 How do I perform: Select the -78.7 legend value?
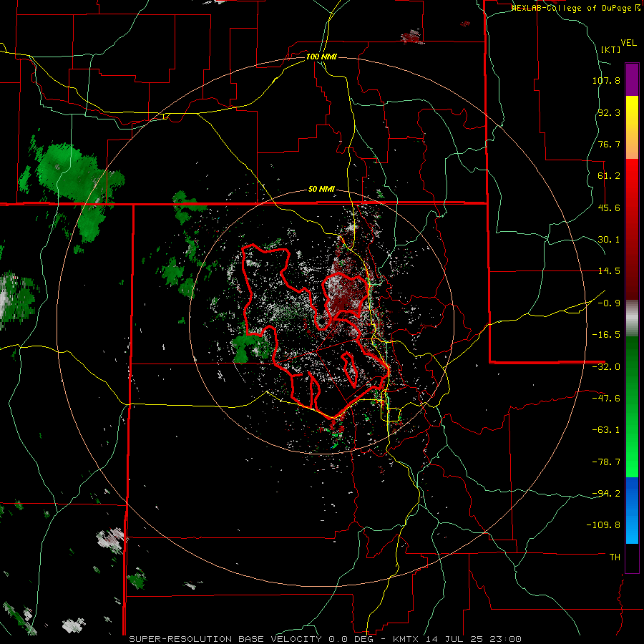point(606,462)
